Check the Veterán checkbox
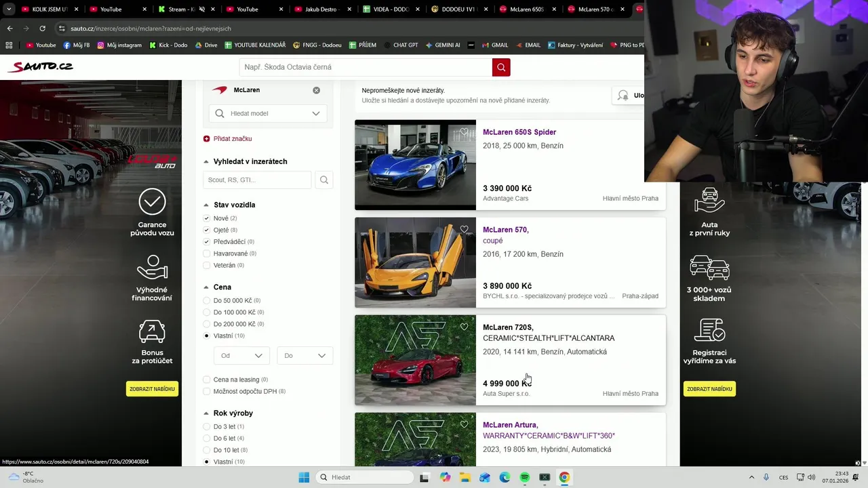868x488 pixels. [x=207, y=265]
